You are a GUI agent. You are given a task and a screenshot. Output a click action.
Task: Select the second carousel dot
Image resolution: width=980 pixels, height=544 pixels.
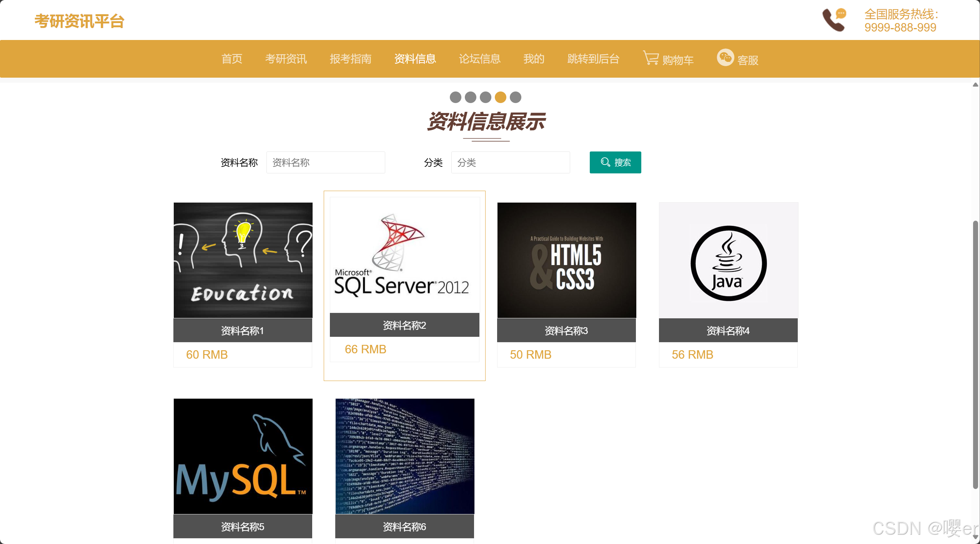pyautogui.click(x=470, y=97)
